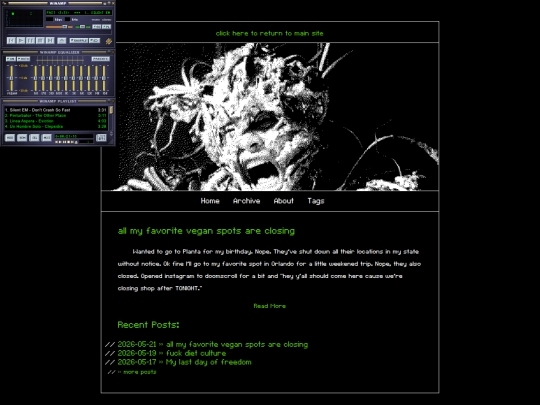Select playlist track Linea Aspera - Eviction

pyautogui.click(x=55, y=121)
